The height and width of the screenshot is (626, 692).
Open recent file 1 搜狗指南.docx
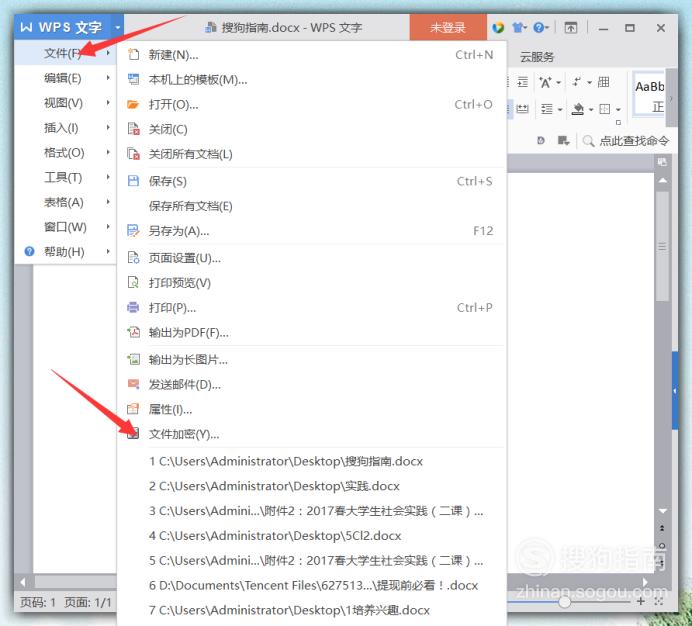[x=311, y=461]
